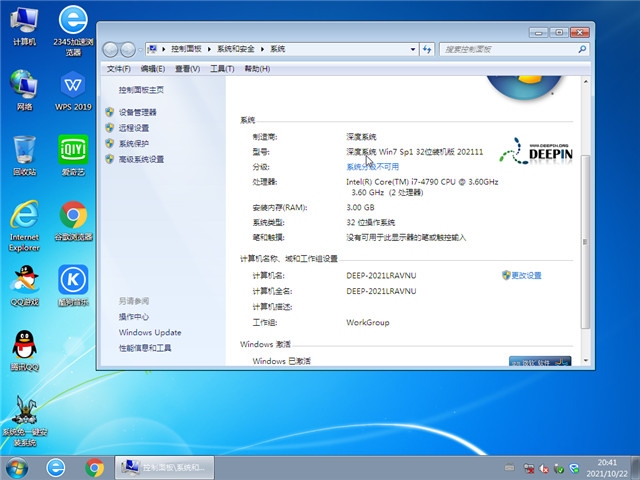Open 高级系统设置 from the sidebar
640x480 pixels.
click(x=141, y=159)
